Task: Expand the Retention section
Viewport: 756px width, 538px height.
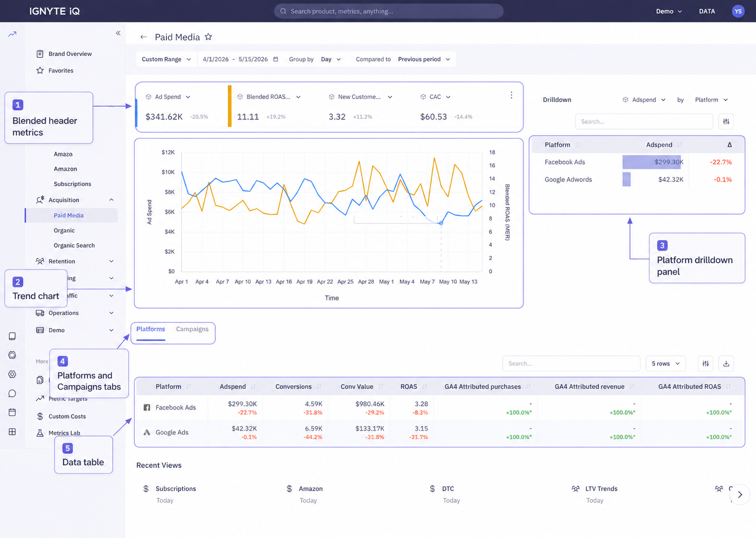Action: tap(111, 261)
